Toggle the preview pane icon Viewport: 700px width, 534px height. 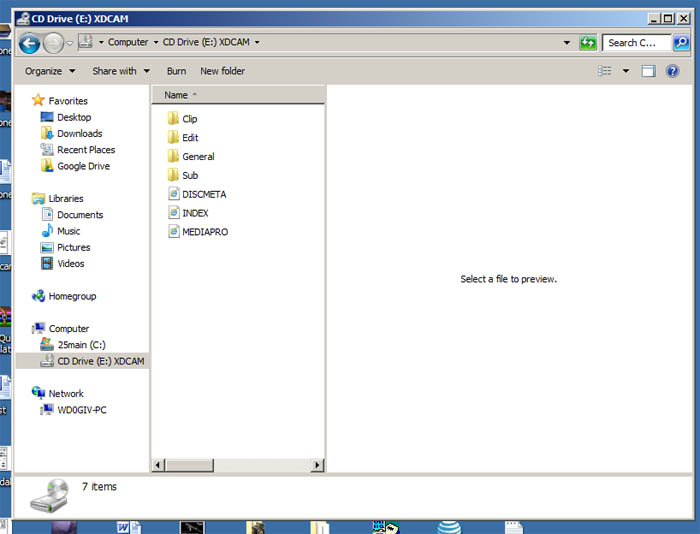point(648,71)
